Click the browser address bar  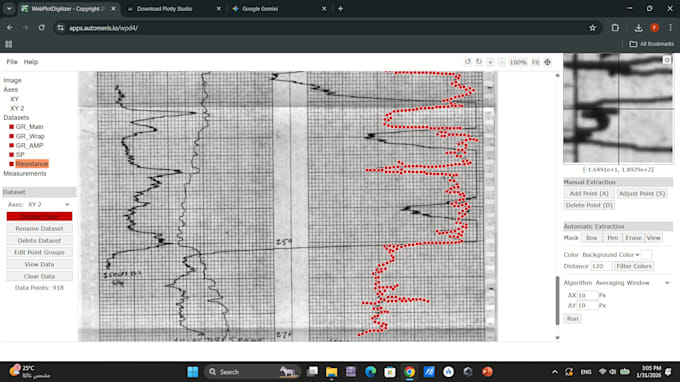[x=321, y=28]
